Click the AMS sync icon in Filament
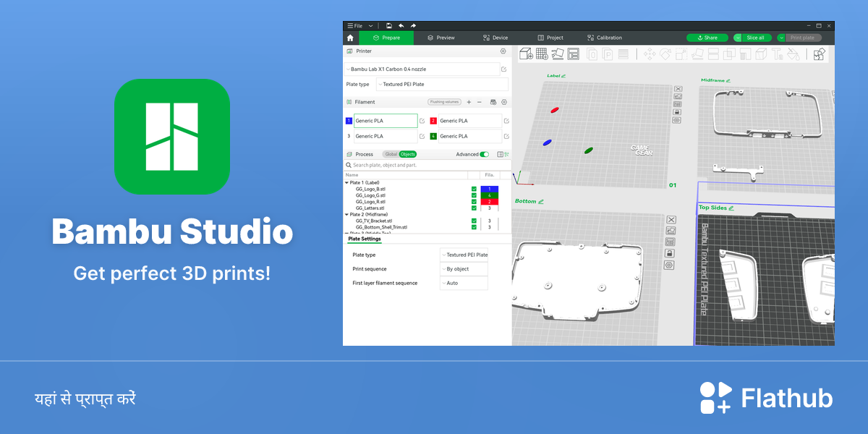This screenshot has width=868, height=434. click(x=493, y=102)
